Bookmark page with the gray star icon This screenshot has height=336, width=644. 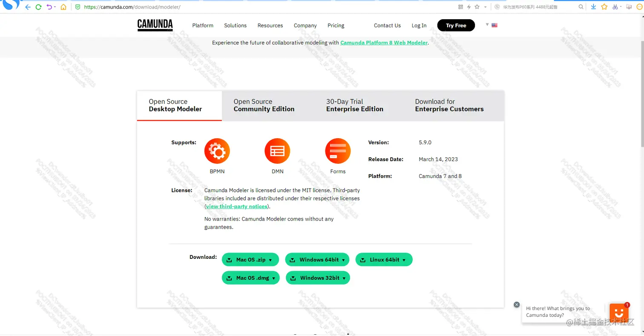point(477,7)
